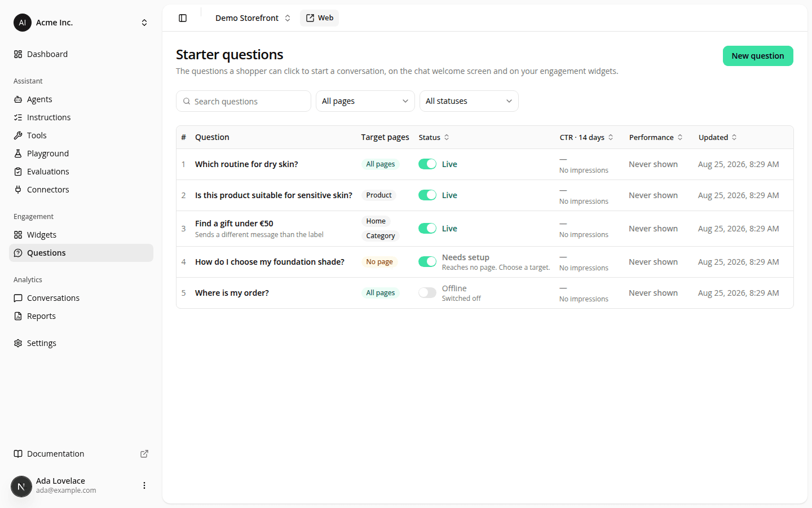Toggle the sidebar panel icon

pyautogui.click(x=183, y=18)
